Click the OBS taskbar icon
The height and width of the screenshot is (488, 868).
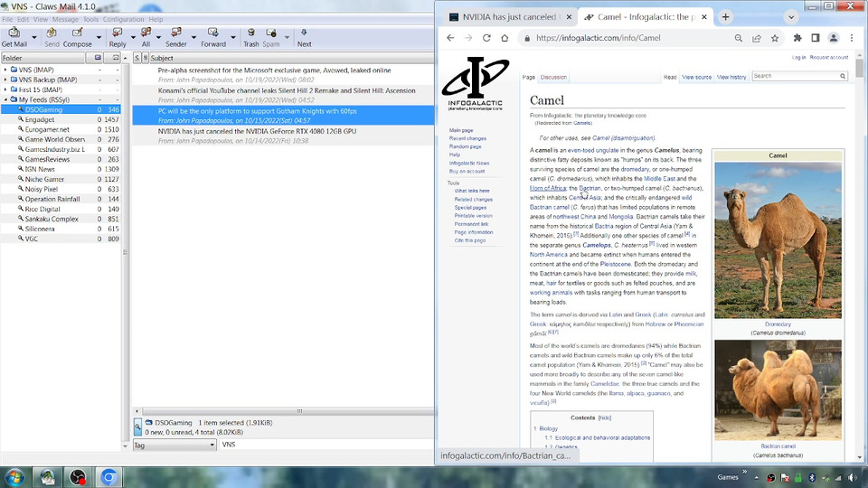pos(78,477)
